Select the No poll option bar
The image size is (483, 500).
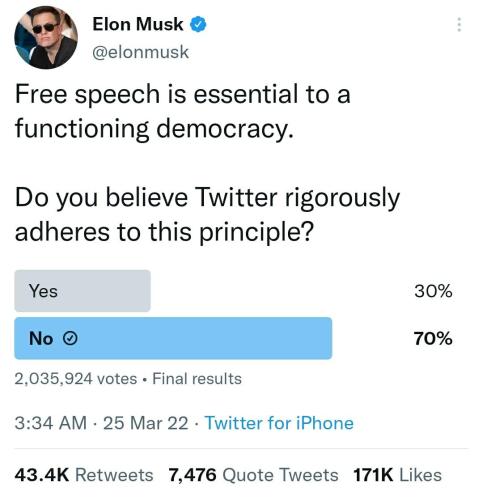(173, 338)
